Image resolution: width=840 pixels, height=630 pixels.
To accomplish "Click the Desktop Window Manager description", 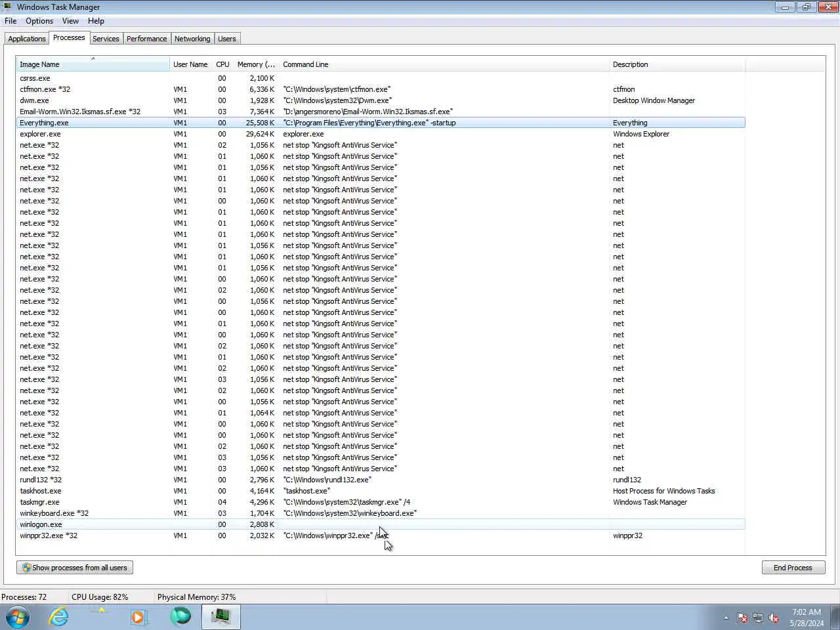I will (654, 100).
